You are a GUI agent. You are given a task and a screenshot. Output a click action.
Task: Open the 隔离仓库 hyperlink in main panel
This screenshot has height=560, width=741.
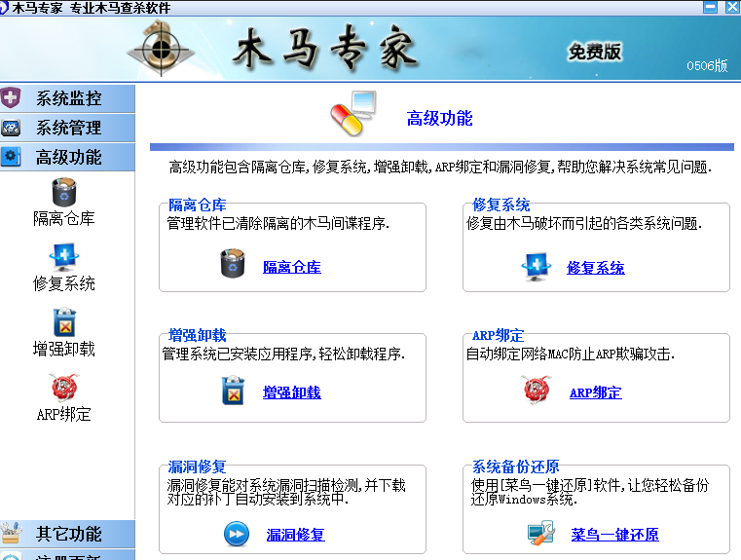[x=292, y=268]
